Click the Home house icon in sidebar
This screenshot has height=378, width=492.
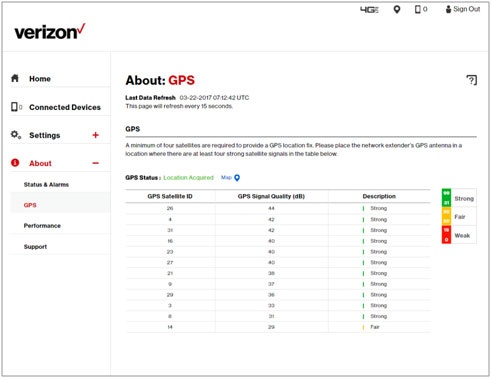(x=15, y=78)
